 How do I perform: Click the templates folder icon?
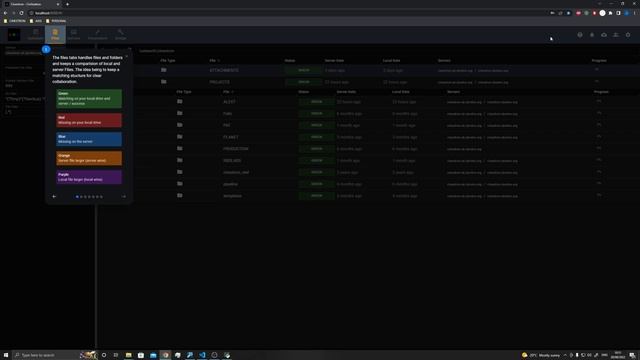[180, 196]
